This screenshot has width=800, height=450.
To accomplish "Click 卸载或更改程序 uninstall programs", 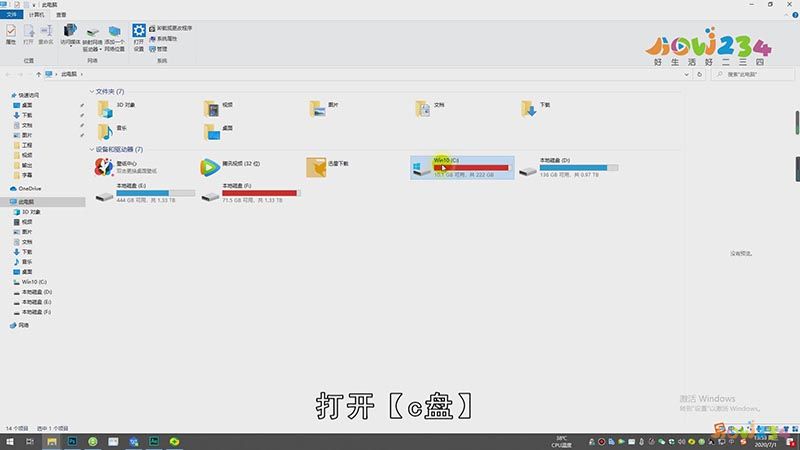I will click(171, 28).
